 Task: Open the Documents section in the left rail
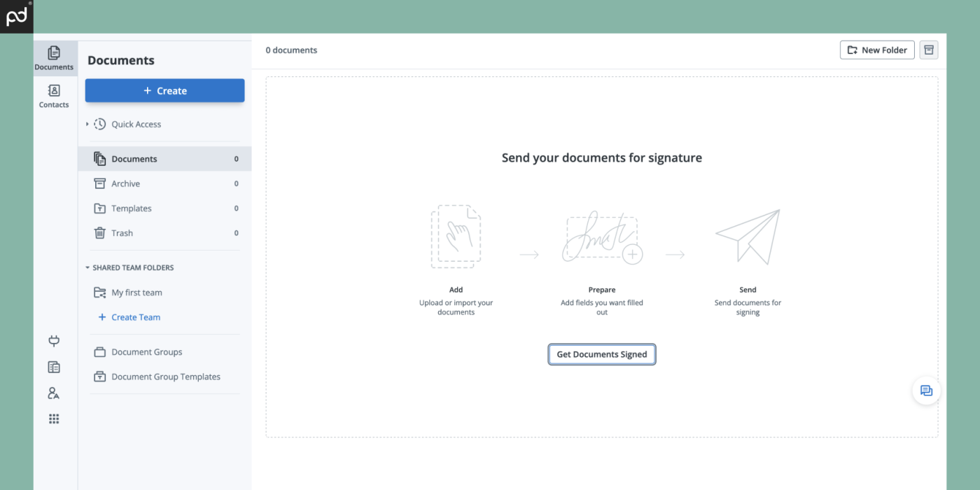tap(54, 57)
